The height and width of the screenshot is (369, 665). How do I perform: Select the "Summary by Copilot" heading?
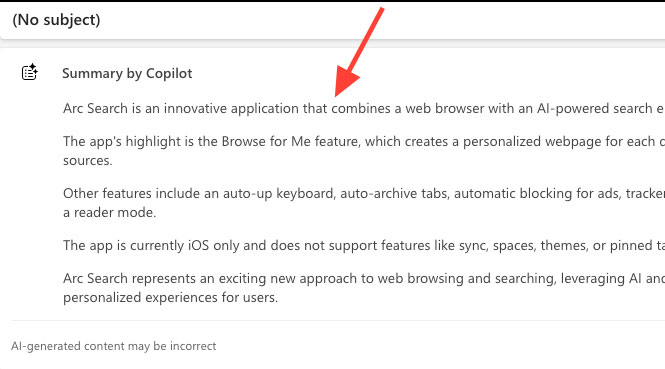coord(127,73)
